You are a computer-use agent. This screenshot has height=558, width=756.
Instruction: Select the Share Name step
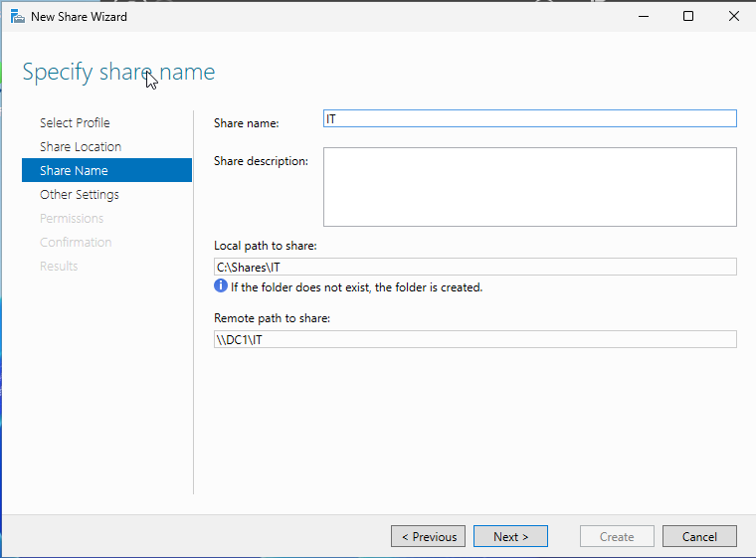click(x=106, y=170)
